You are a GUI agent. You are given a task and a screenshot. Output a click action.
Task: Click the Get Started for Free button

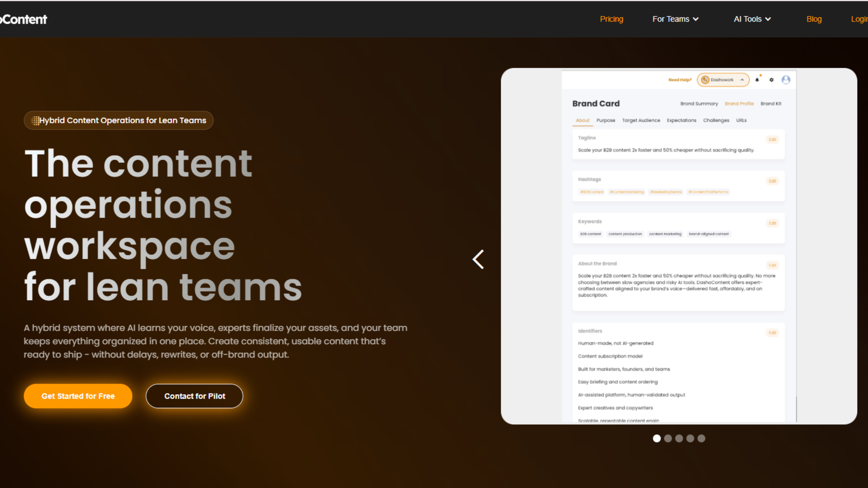click(x=78, y=396)
